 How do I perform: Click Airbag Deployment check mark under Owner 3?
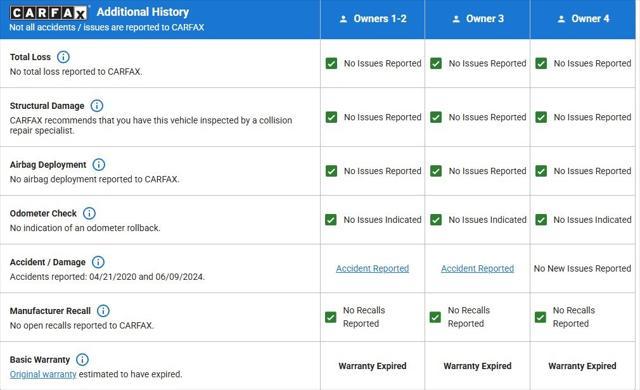(x=436, y=171)
